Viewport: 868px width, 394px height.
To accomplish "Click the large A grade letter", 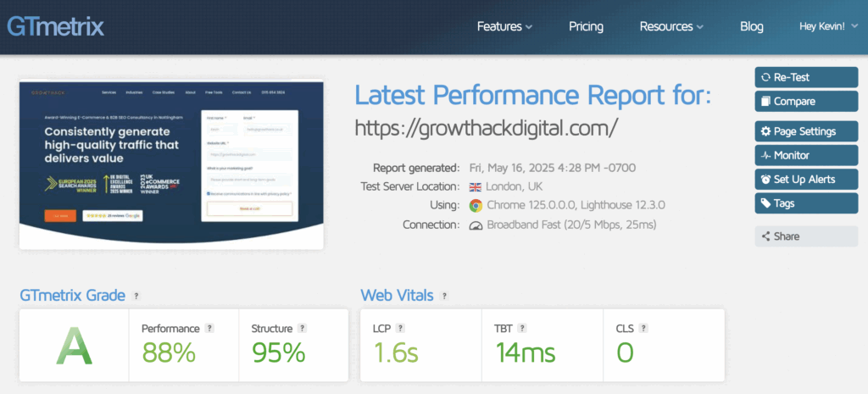I will point(75,347).
